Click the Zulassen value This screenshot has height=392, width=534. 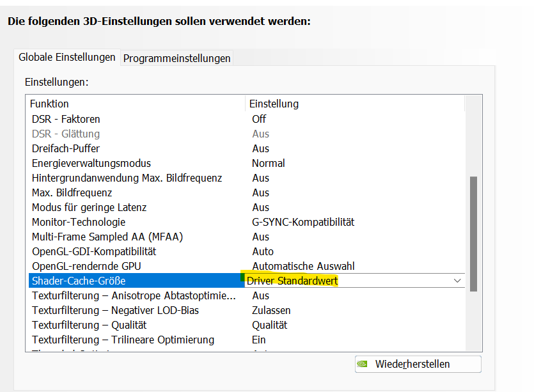(x=271, y=310)
